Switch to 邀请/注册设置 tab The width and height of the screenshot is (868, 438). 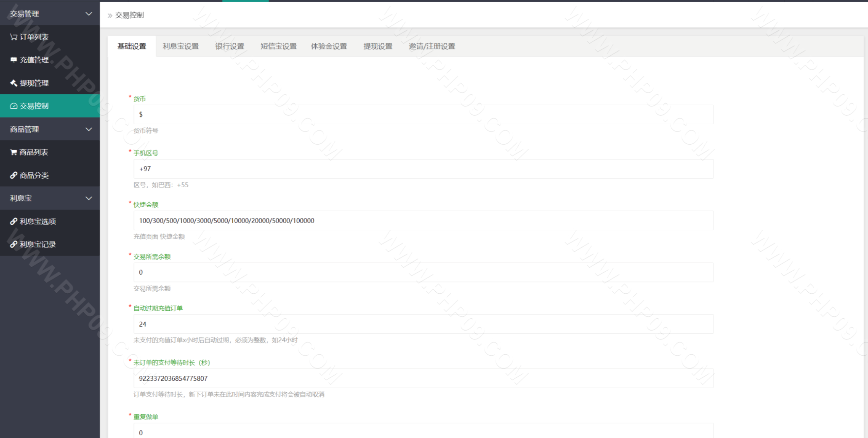[432, 46]
